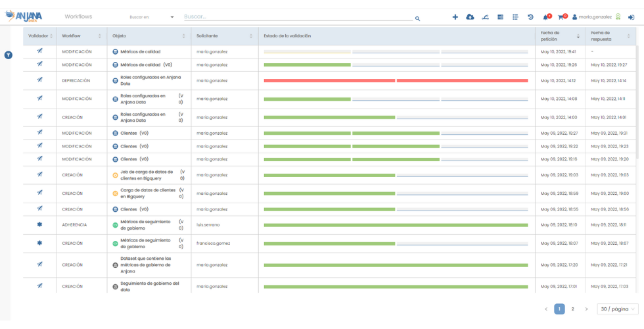Click the validator icon in the ADHERENCIA row
The image size is (644, 329).
[x=39, y=224]
